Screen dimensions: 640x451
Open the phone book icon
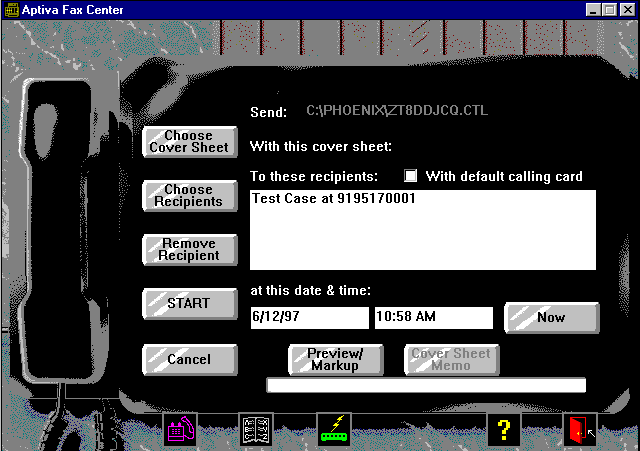pyautogui.click(x=256, y=430)
